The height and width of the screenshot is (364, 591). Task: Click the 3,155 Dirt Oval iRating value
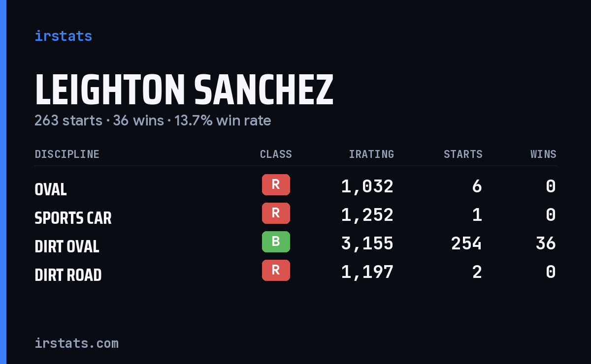coord(367,243)
